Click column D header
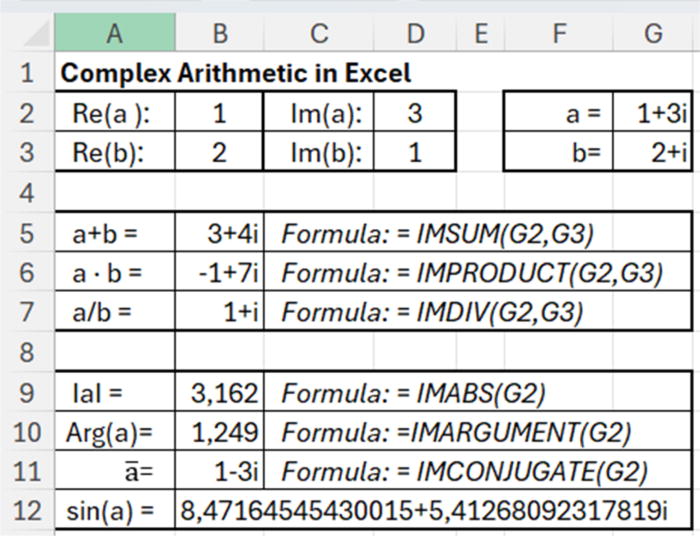The height and width of the screenshot is (536, 700). (x=415, y=34)
